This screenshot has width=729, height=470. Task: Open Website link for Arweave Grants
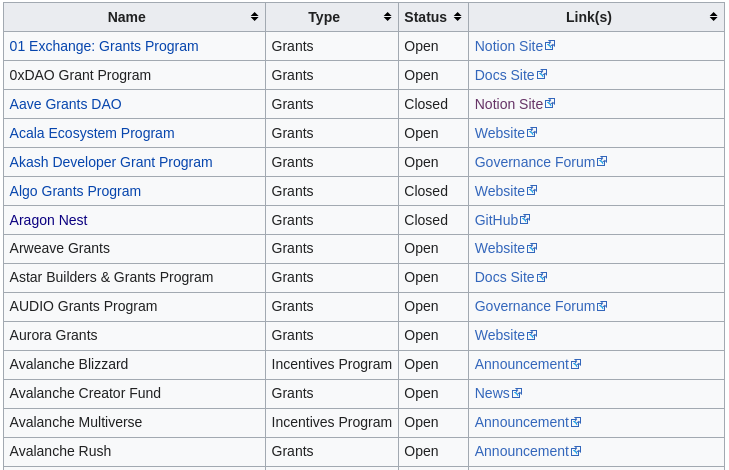(x=506, y=248)
